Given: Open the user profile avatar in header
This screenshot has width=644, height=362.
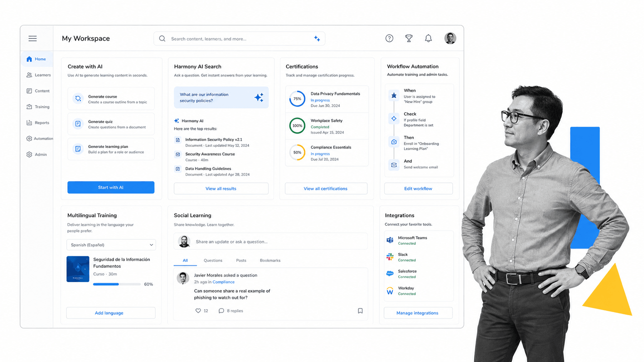Looking at the screenshot, I should click(450, 38).
